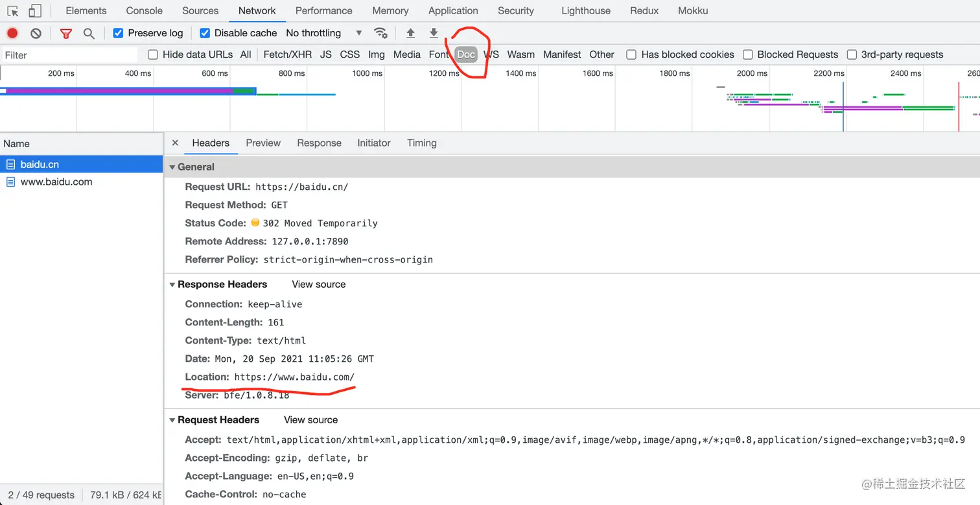
Task: Switch to the Preview detail tab
Action: pos(263,143)
